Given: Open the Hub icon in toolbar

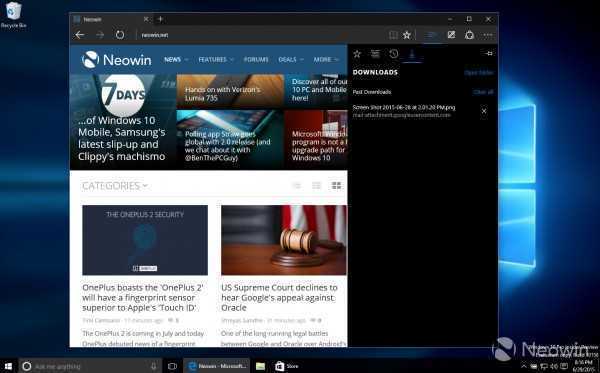Looking at the screenshot, I should [x=431, y=35].
